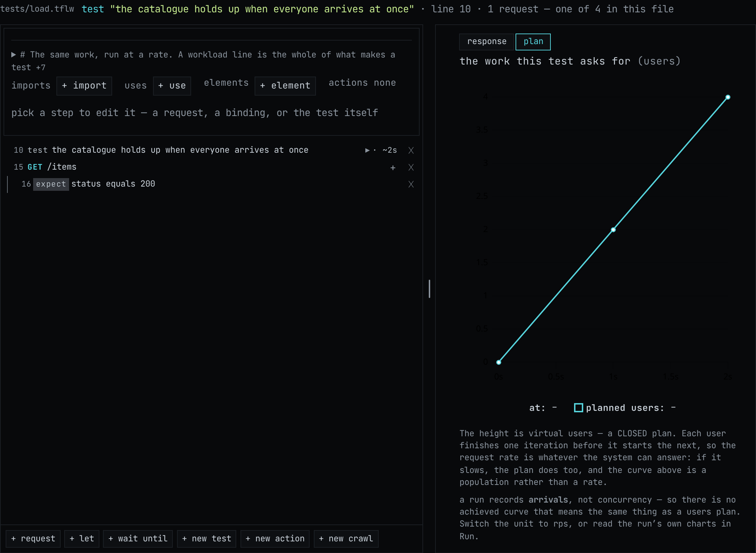The image size is (756, 553).
Task: Click the tests/load.tflw file path
Action: [37, 9]
